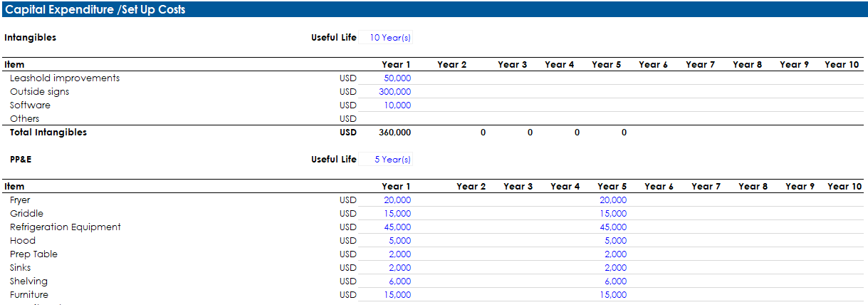Click Fryer Year 5 value 20,000
The height and width of the screenshot is (305, 868).
(x=613, y=200)
